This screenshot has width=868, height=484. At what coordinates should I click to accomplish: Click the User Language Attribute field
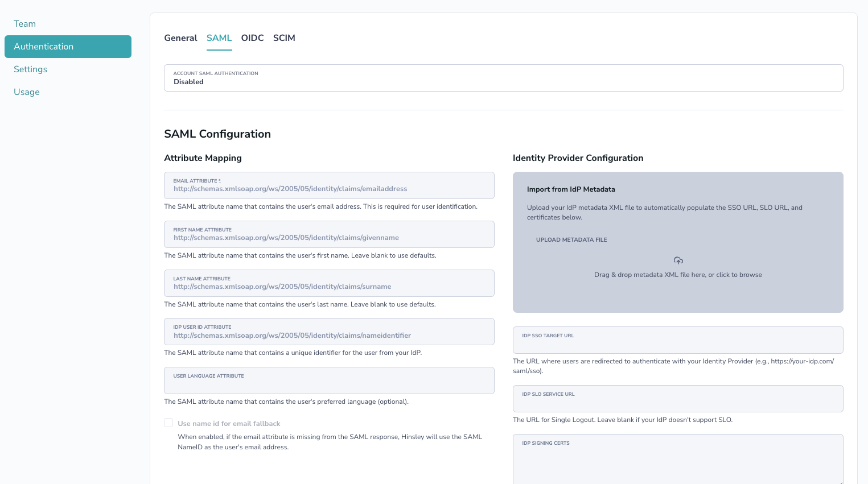(x=329, y=380)
